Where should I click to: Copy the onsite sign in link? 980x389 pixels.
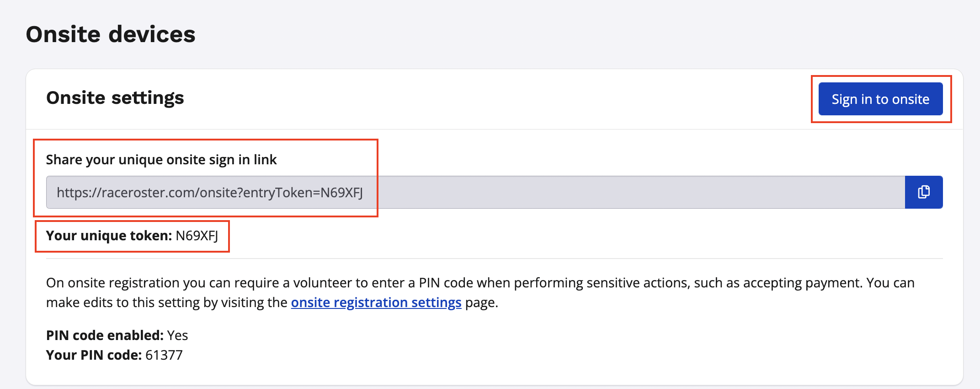[x=923, y=192]
